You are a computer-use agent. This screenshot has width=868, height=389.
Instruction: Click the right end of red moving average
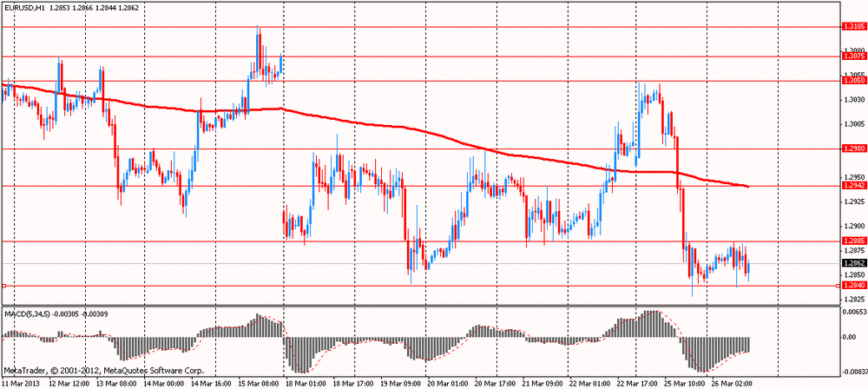pos(748,186)
